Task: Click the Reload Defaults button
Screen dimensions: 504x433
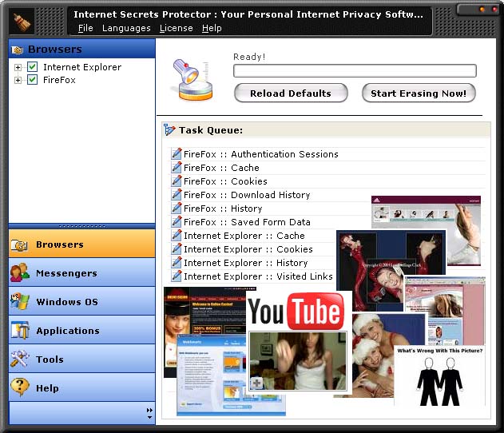Action: pos(291,93)
